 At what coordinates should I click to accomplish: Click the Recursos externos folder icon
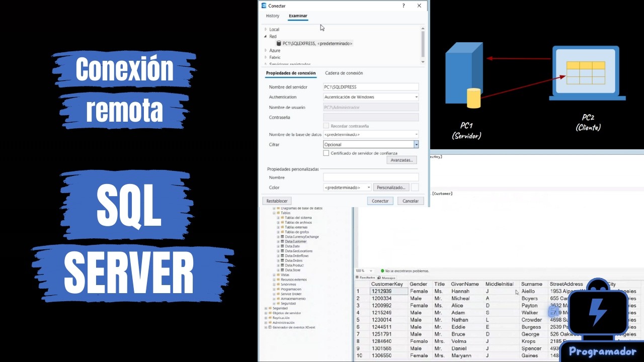[x=279, y=280]
